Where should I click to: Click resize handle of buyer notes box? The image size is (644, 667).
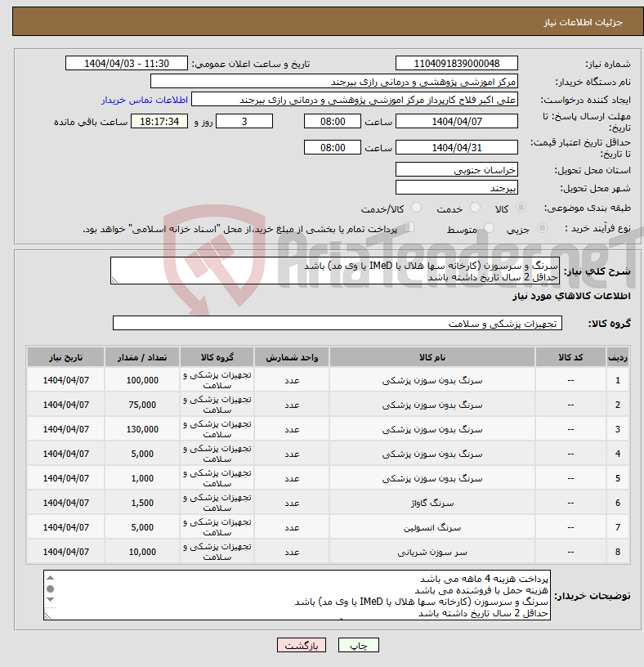(x=47, y=616)
